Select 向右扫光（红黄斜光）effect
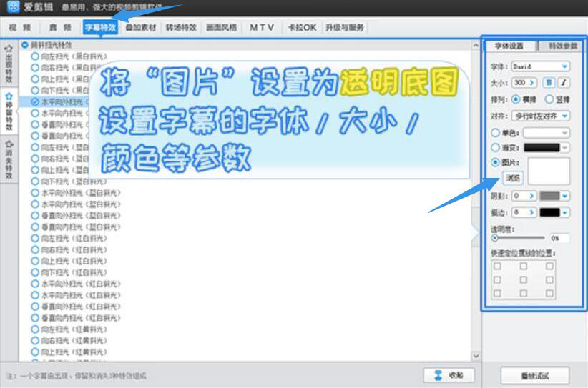Image resolution: width=588 pixels, height=388 pixels. [x=69, y=340]
